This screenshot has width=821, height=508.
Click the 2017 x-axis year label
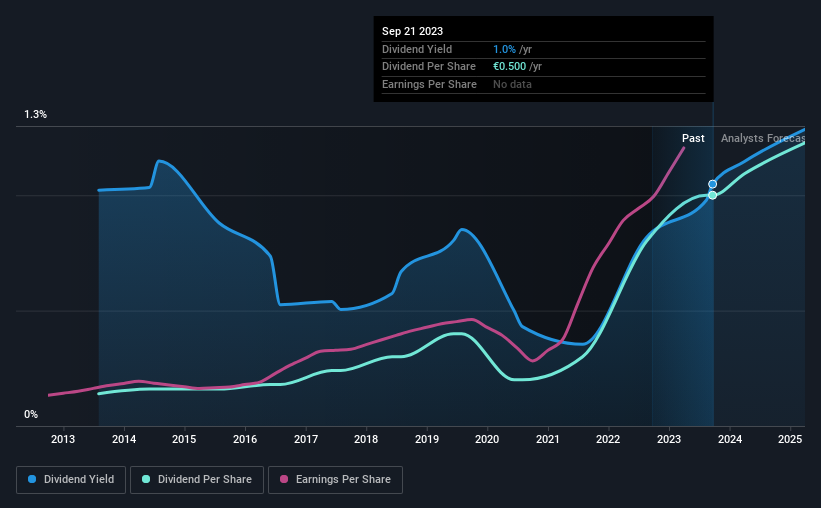306,439
